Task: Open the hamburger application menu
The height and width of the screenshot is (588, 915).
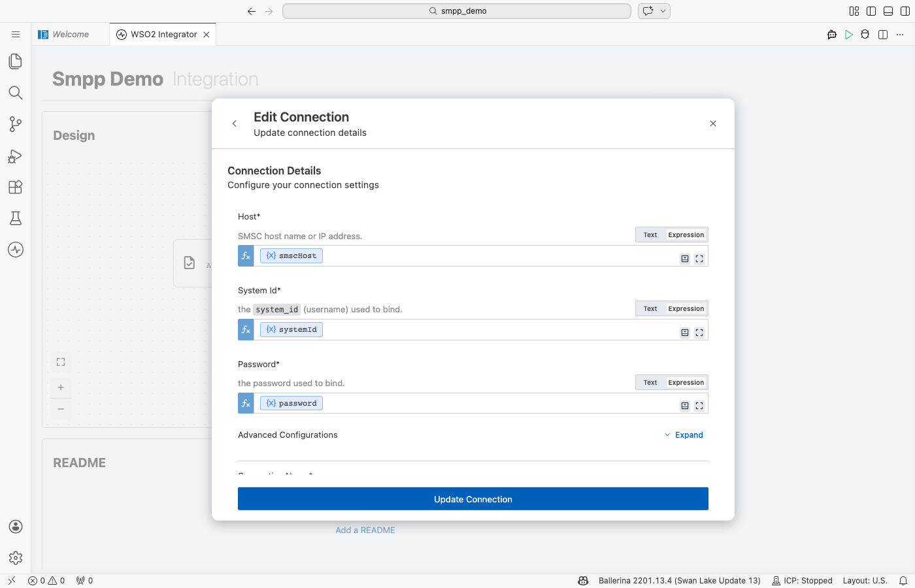Action: tap(16, 35)
